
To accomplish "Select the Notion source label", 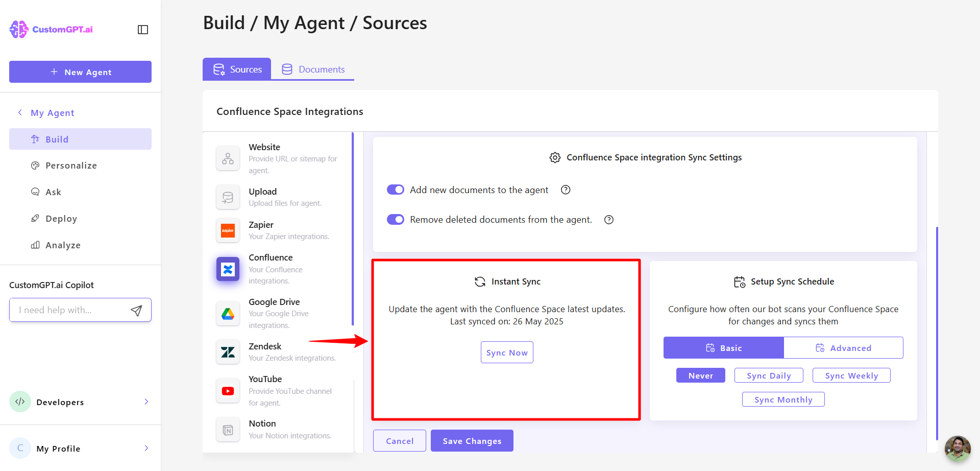I will pyautogui.click(x=262, y=423).
